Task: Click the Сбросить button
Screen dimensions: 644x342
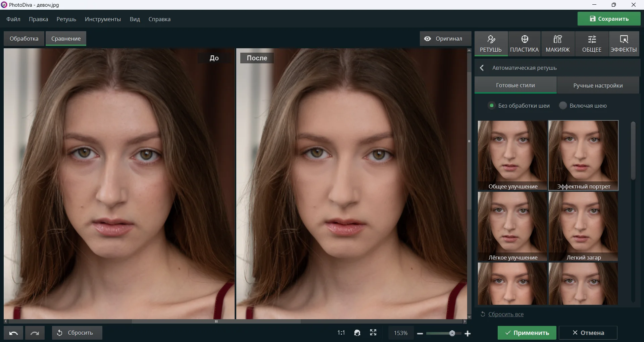Action: tap(77, 333)
